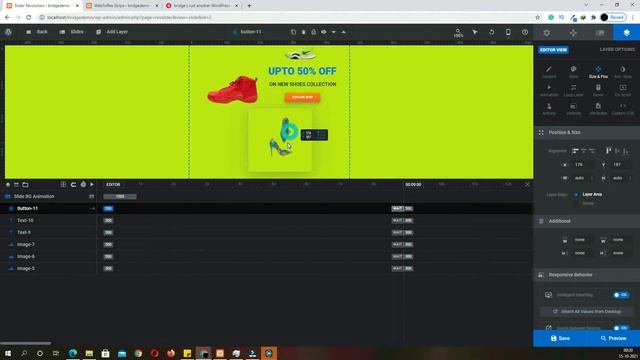Viewport: 640px width, 360px height.
Task: Open the On Scroll panel icon
Action: pos(623,90)
